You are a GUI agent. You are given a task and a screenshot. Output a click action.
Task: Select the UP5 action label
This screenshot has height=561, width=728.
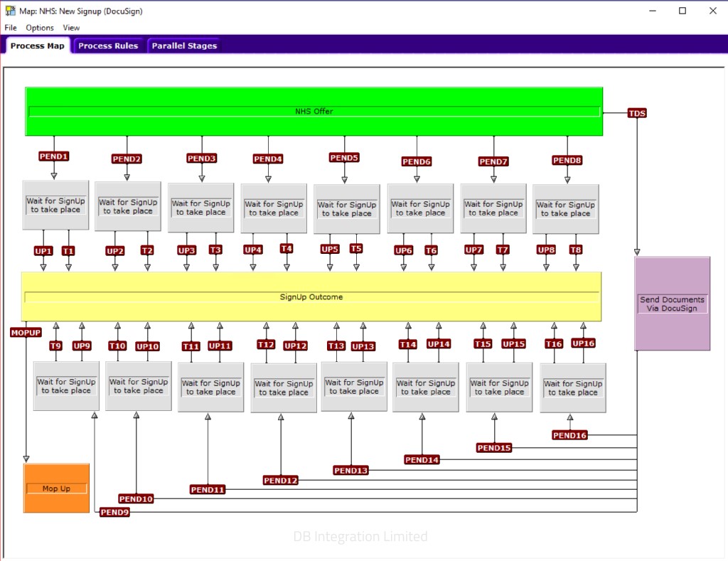point(330,249)
